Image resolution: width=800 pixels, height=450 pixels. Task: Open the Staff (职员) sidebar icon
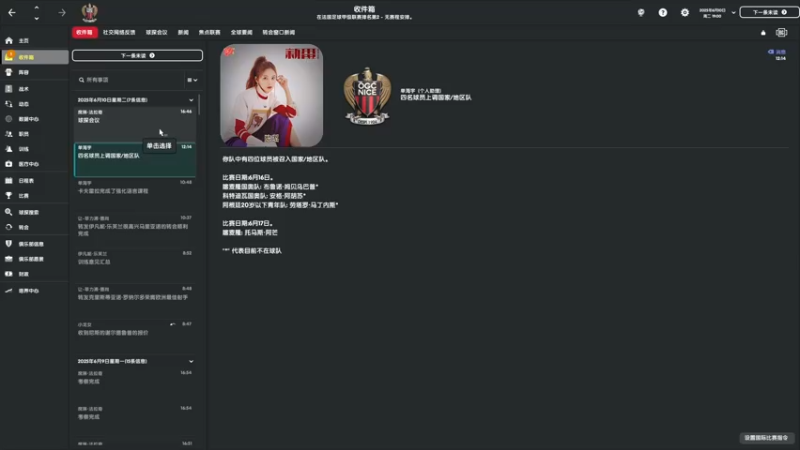9,134
